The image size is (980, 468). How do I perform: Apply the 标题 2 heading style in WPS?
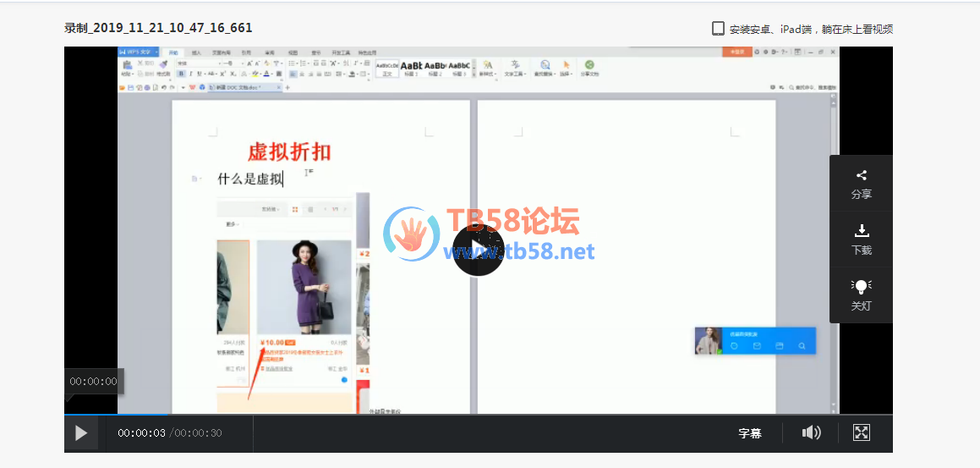point(435,69)
